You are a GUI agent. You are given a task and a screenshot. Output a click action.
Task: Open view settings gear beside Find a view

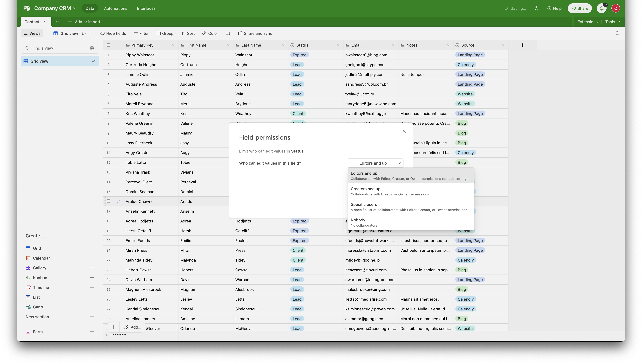point(92,48)
